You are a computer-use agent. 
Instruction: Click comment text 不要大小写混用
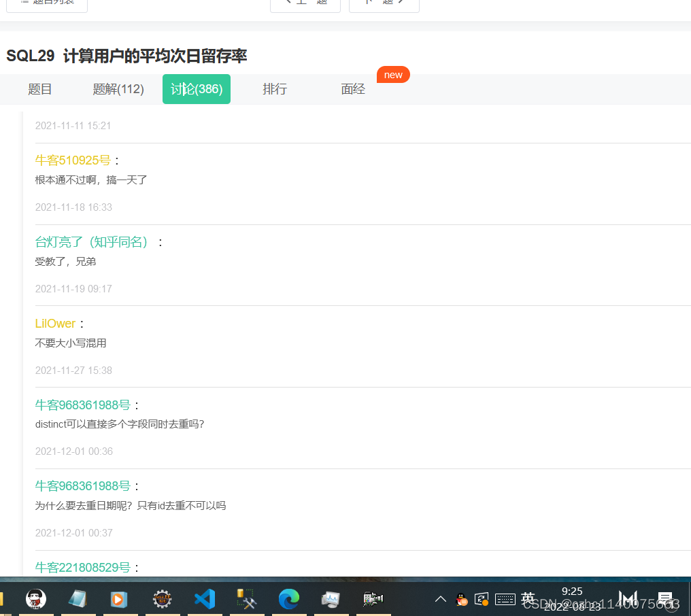point(71,343)
